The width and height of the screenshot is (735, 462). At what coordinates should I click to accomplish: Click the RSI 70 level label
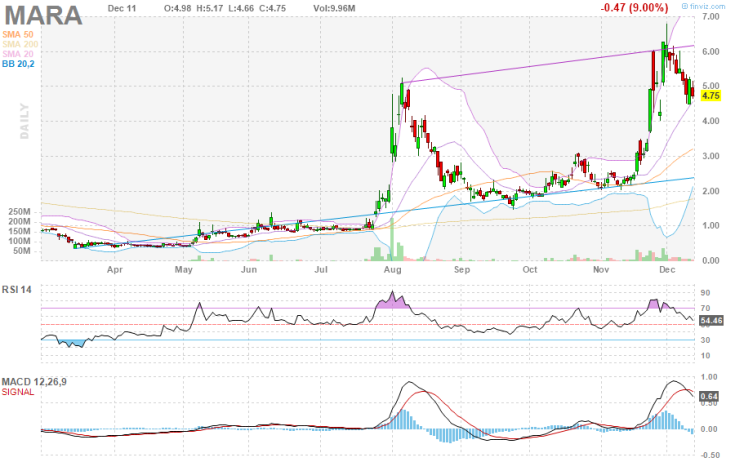[x=705, y=308]
